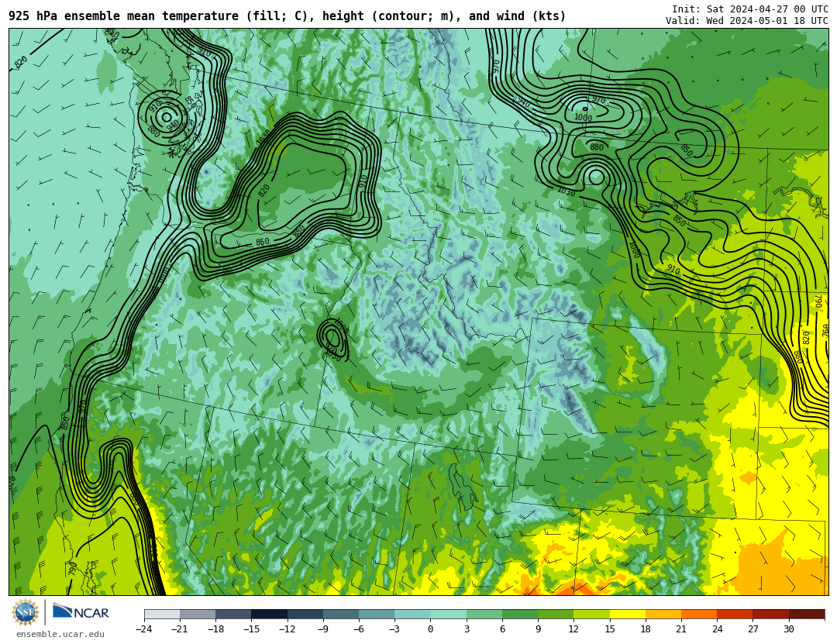Pick the 3 to 6 green colorbar swatch
The height and width of the screenshot is (644, 837).
pos(484,614)
